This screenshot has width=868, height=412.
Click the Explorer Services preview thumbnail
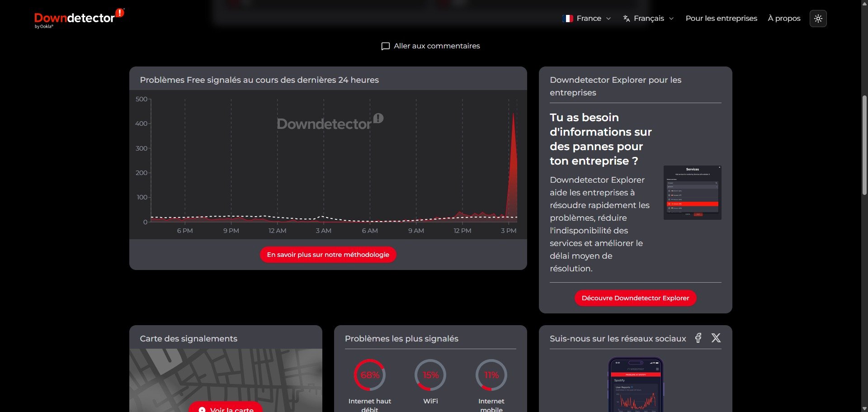point(692,193)
